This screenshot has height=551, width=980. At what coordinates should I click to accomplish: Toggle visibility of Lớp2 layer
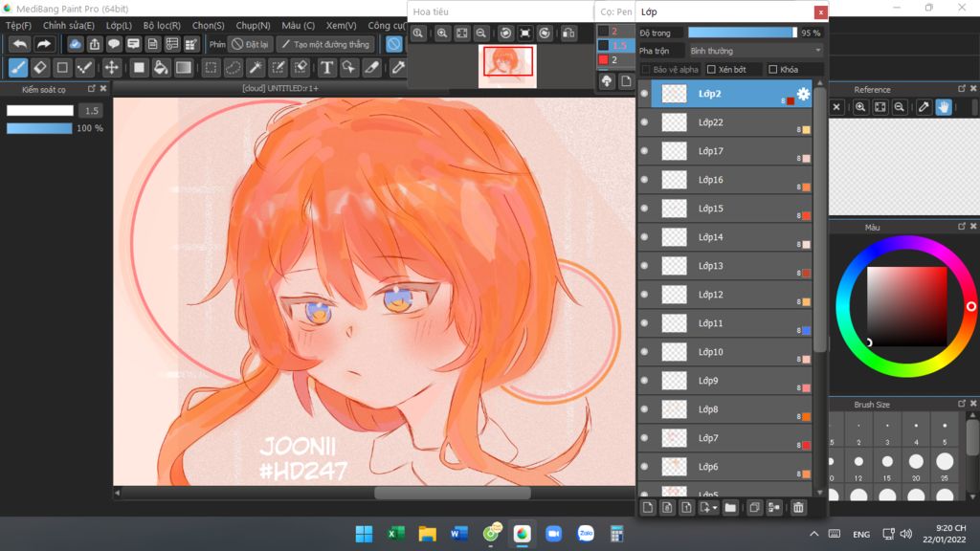coord(644,94)
